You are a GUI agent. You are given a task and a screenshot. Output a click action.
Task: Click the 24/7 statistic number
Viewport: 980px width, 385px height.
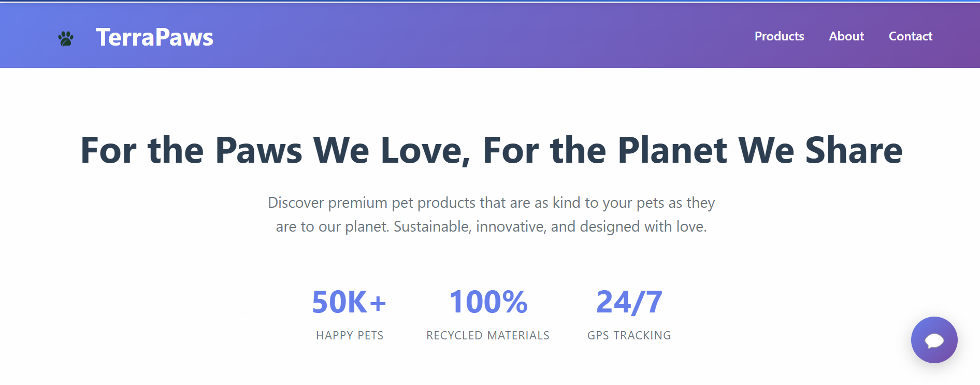click(x=629, y=302)
